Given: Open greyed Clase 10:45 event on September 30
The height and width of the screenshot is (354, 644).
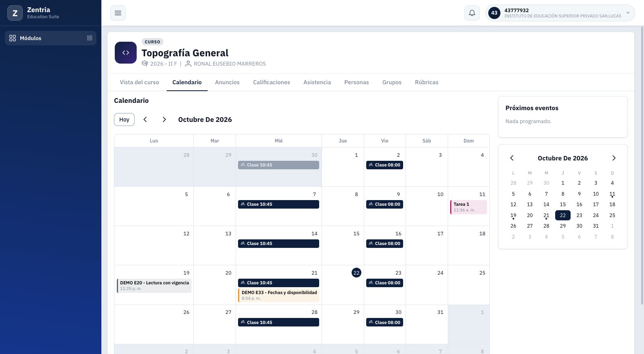Looking at the screenshot, I should [x=279, y=165].
